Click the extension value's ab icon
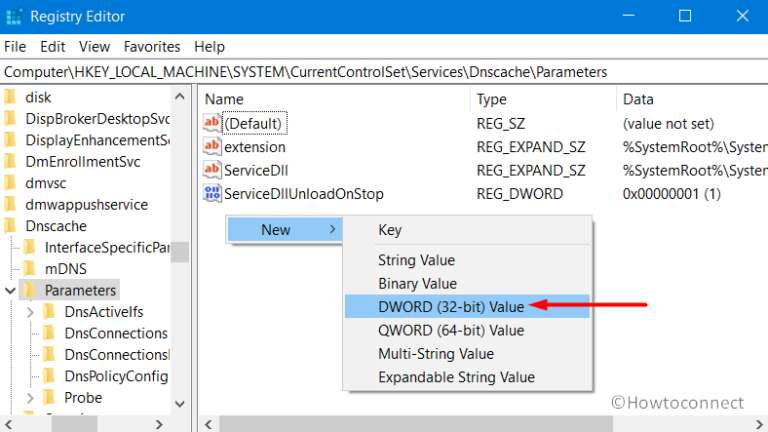This screenshot has width=768, height=432. pyautogui.click(x=212, y=146)
